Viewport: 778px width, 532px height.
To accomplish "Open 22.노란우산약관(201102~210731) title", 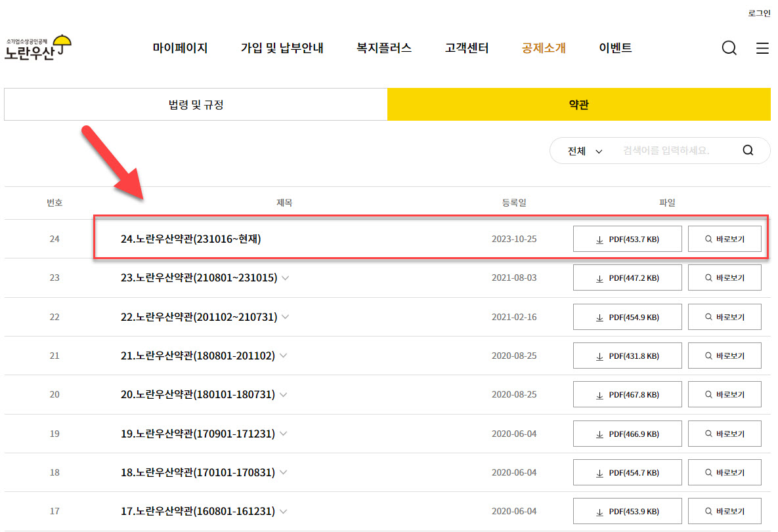I will pyautogui.click(x=199, y=317).
